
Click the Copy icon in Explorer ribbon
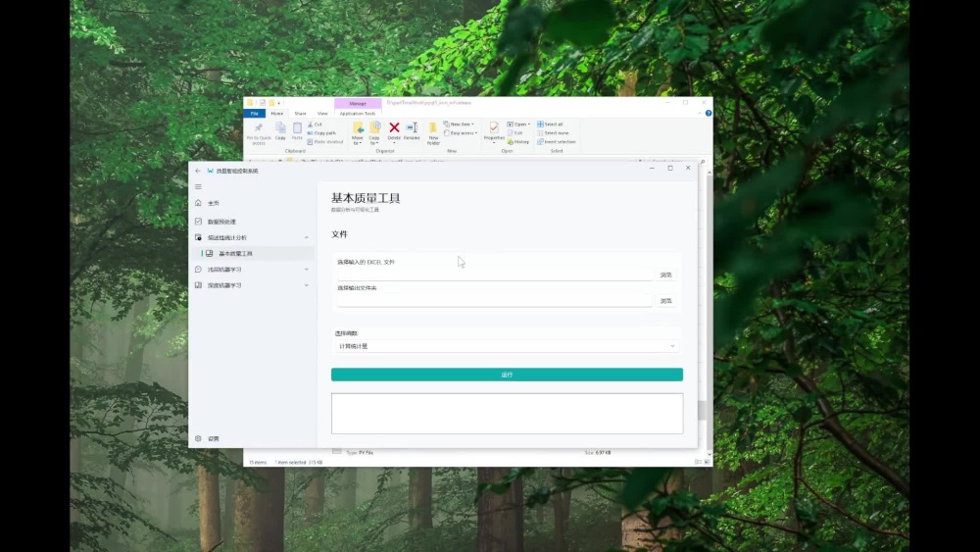(x=280, y=131)
